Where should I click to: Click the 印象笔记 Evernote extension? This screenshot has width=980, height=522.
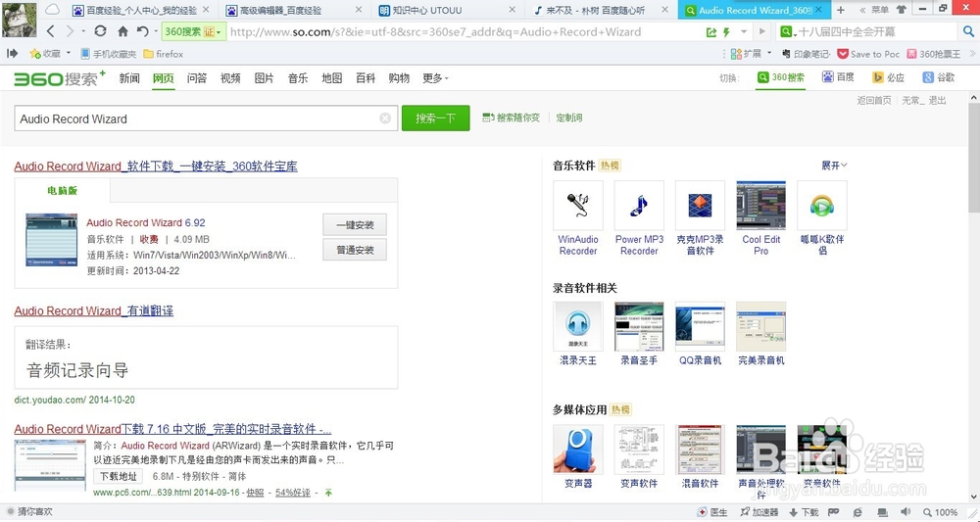(x=806, y=54)
